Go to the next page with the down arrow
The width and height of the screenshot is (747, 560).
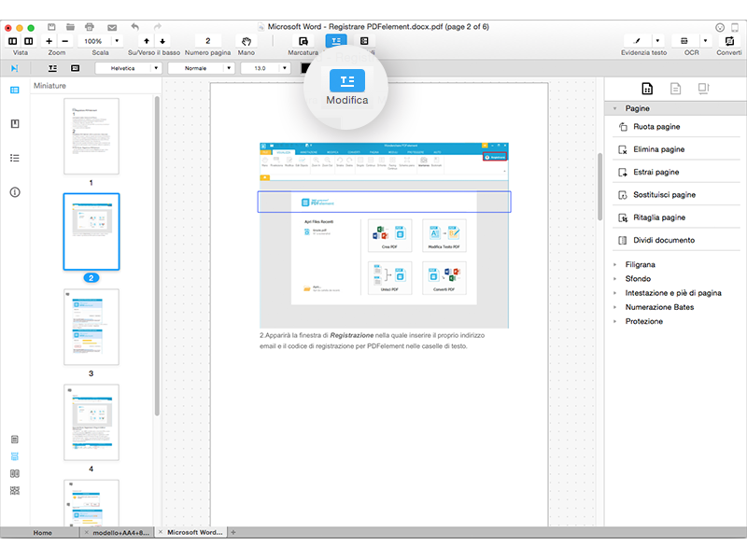pyautogui.click(x=162, y=41)
